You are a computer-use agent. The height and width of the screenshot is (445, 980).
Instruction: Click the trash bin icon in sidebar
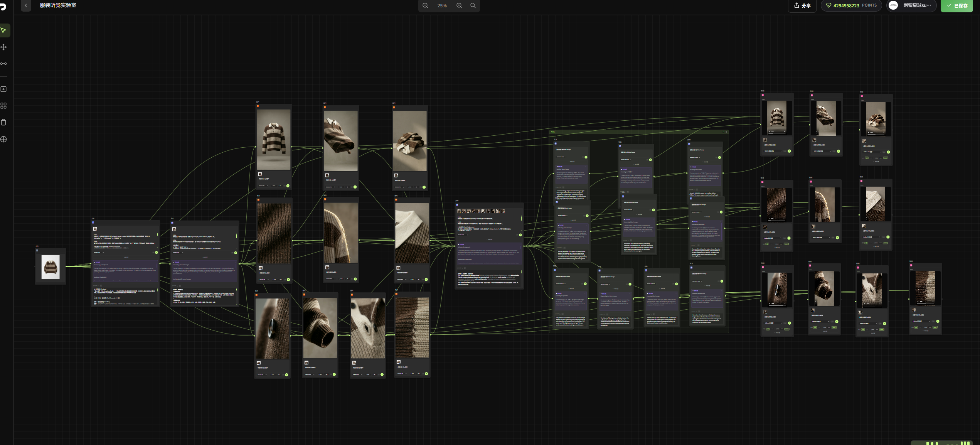(4, 122)
